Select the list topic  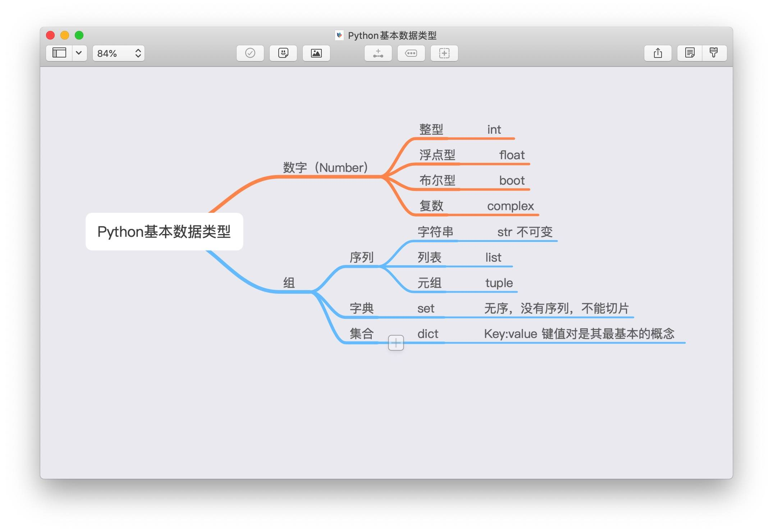[493, 257]
